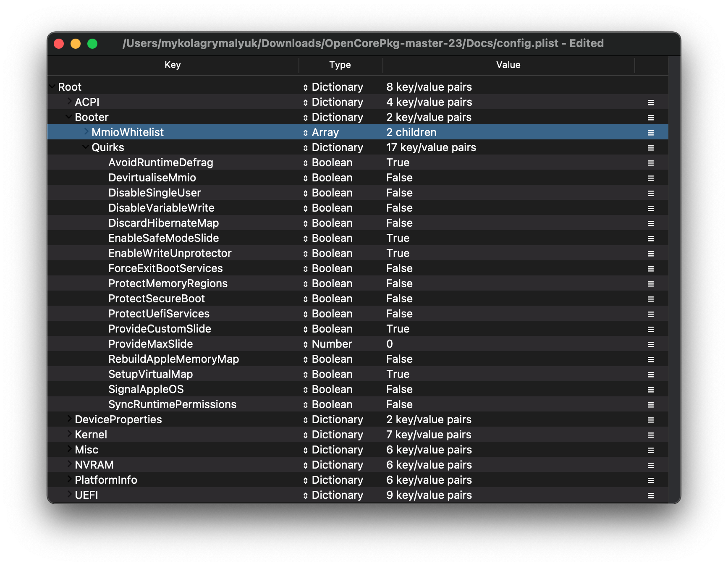
Task: Select the ProvideMaxSlide value field
Action: [x=390, y=344]
